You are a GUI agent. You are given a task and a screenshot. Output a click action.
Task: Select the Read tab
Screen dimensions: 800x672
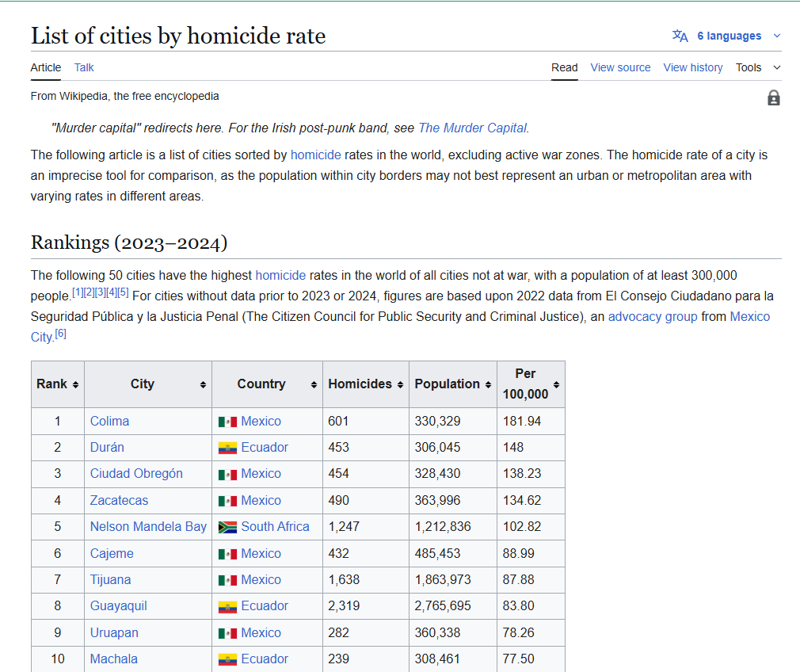coord(564,67)
